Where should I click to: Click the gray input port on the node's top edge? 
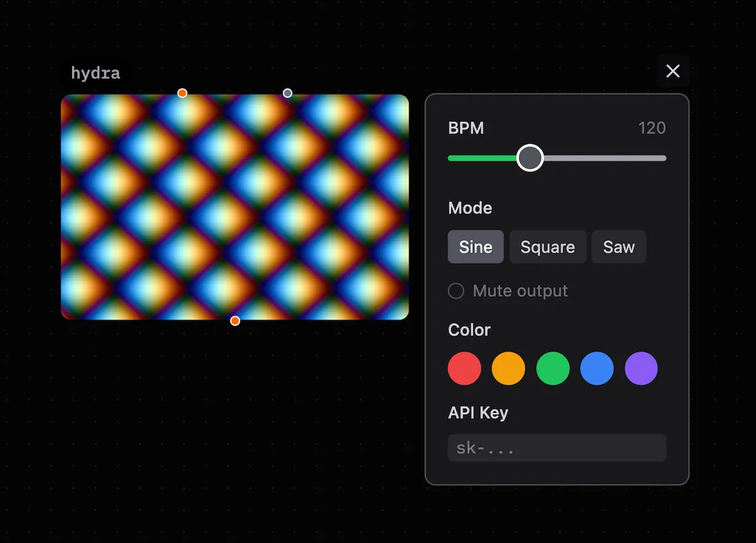(287, 93)
